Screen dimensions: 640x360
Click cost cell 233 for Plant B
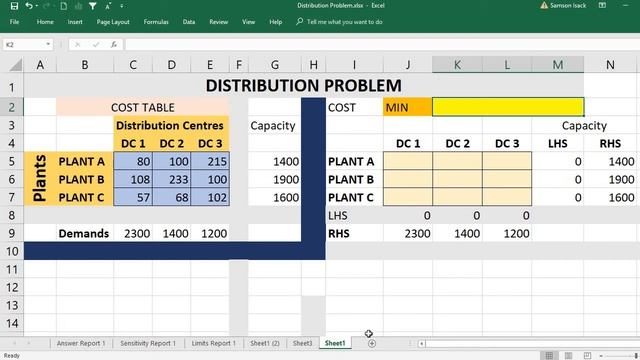tap(171, 179)
